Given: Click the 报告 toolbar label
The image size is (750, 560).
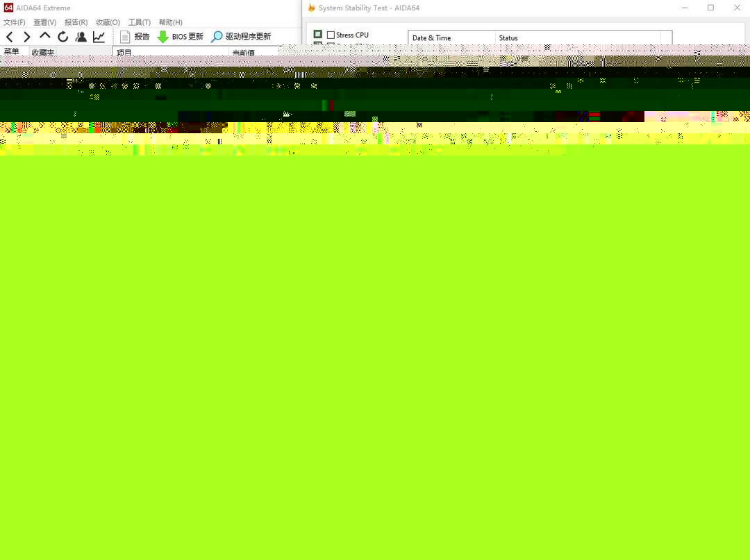Looking at the screenshot, I should [142, 37].
